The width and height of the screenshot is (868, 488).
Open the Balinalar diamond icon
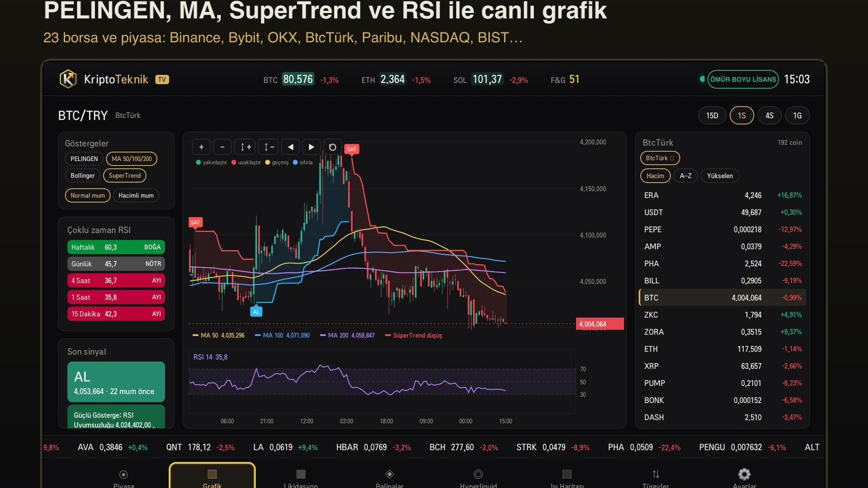390,474
